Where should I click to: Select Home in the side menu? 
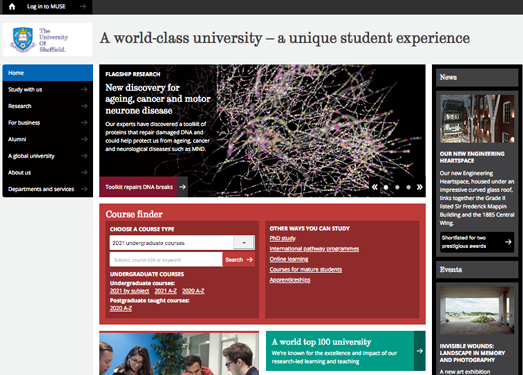coord(48,73)
